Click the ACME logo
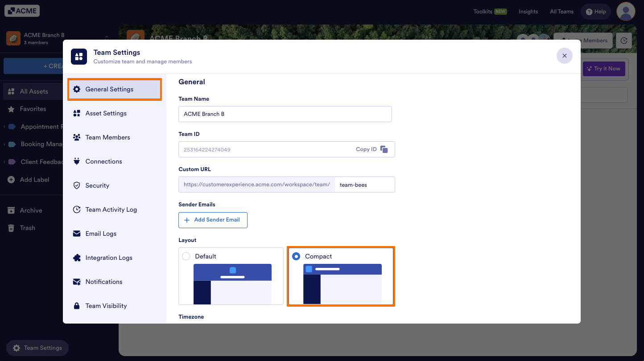This screenshot has height=361, width=644. point(22,11)
